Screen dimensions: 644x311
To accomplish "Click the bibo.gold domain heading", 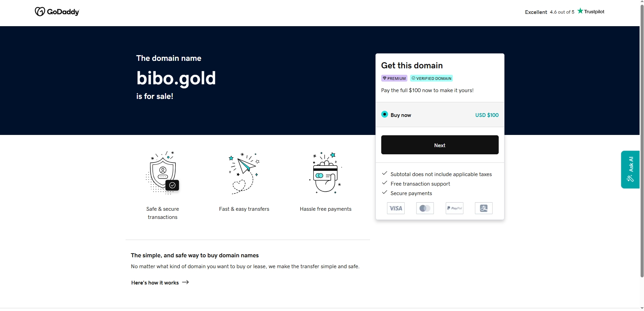I will (176, 78).
